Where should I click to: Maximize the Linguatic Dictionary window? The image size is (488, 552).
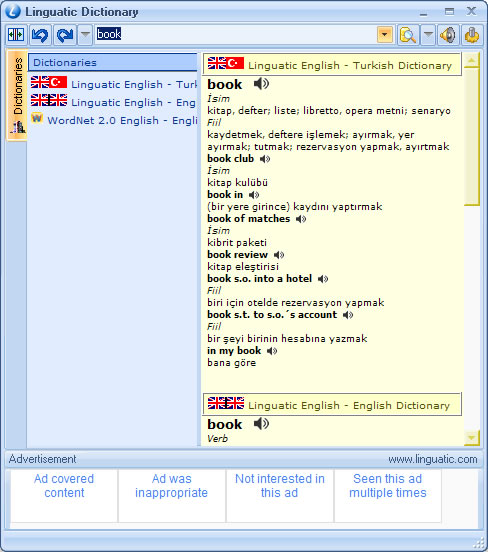[x=449, y=12]
